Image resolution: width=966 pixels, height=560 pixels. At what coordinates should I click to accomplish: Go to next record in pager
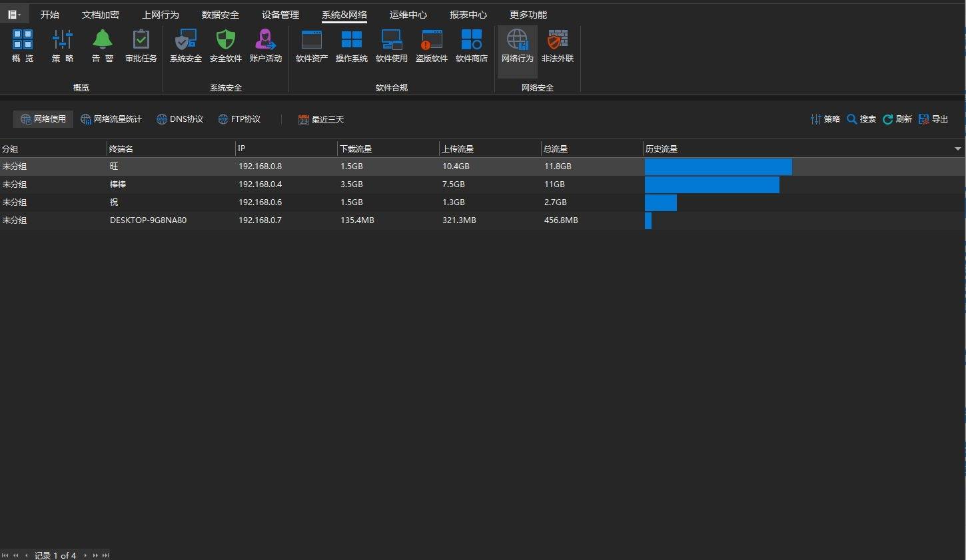85,555
